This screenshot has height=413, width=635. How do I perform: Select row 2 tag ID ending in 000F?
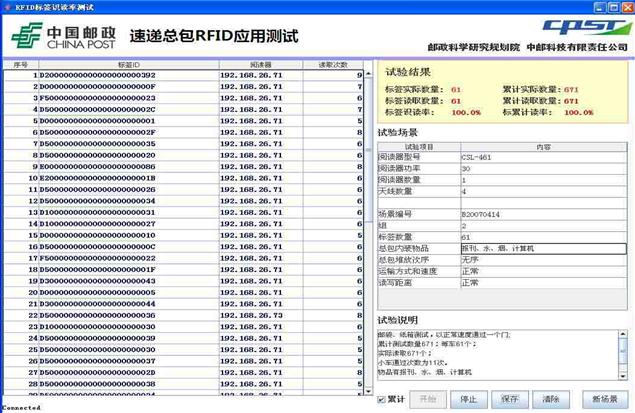[129, 87]
